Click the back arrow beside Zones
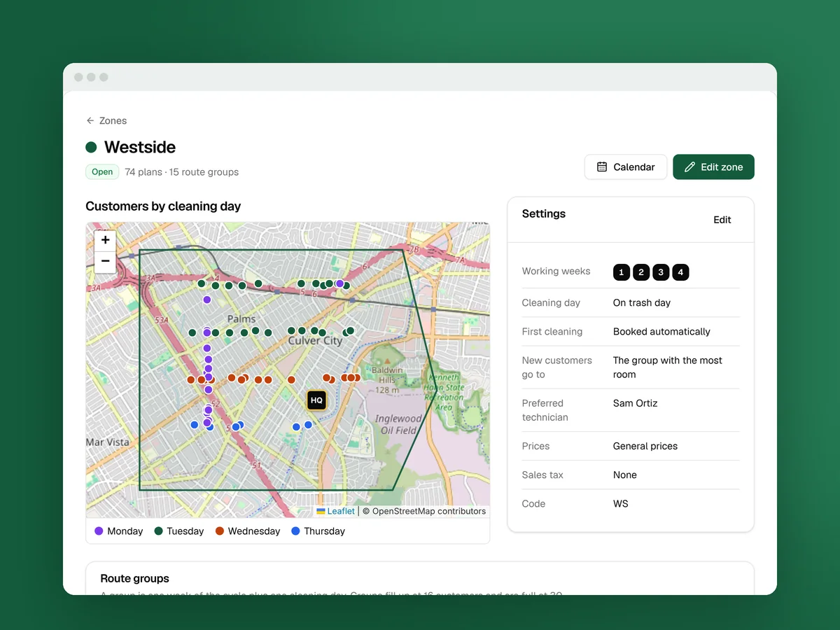This screenshot has height=630, width=840. (x=90, y=120)
